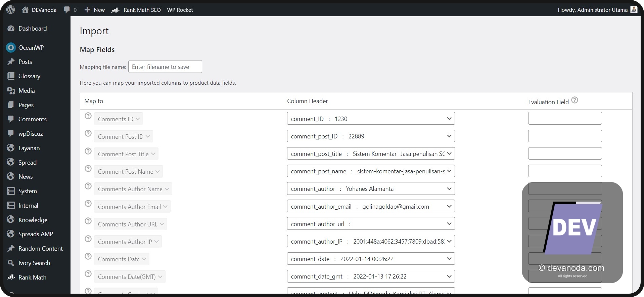
Task: Open the Comments Author URL map-to dropdown
Action: pyautogui.click(x=131, y=224)
